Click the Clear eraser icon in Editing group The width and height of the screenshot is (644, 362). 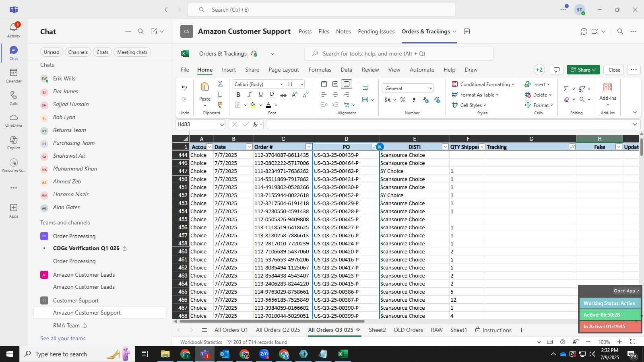tap(567, 99)
